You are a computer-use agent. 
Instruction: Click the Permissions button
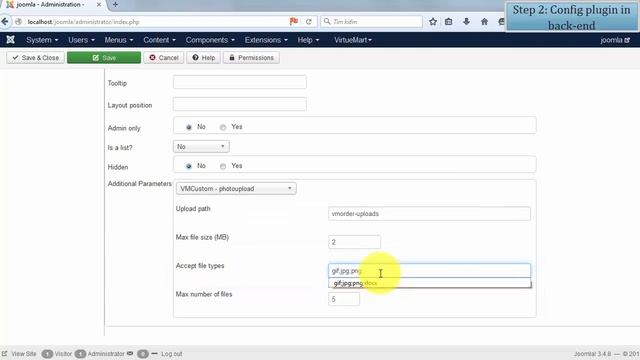(x=251, y=58)
